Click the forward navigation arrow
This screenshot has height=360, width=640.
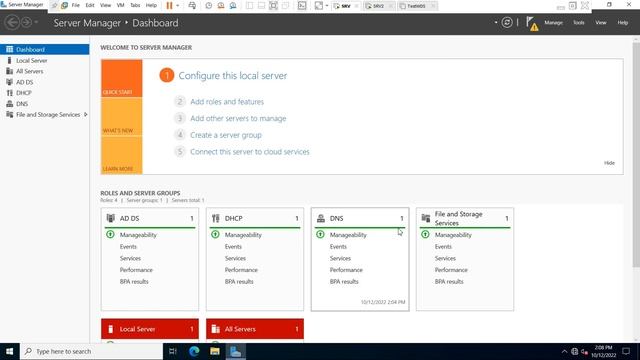pos(26,22)
